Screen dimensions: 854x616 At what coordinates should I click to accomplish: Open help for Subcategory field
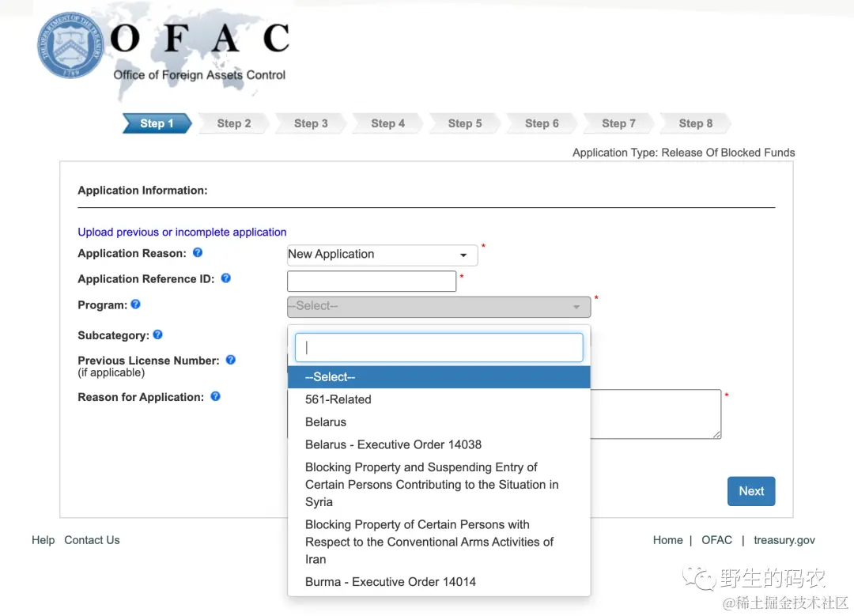pos(157,334)
